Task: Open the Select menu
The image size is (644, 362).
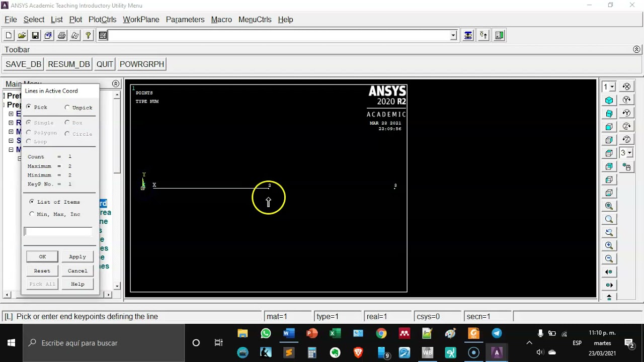Action: (x=34, y=20)
